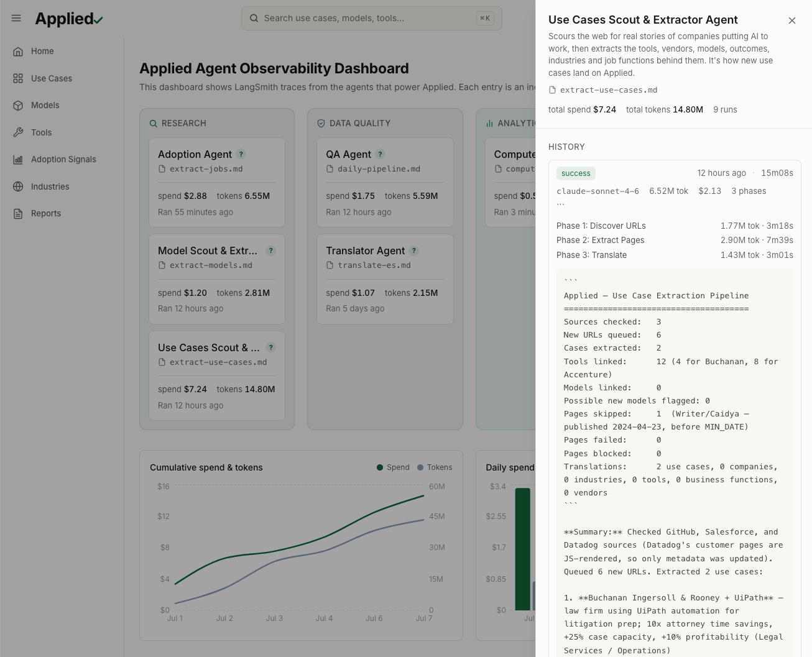This screenshot has height=657, width=812.
Task: Click the Models cube icon
Action: pyautogui.click(x=18, y=106)
